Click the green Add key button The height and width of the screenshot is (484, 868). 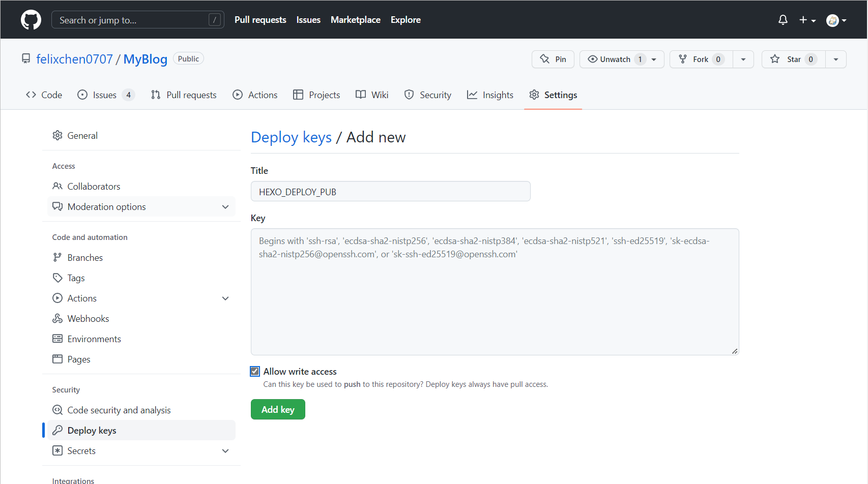point(278,410)
